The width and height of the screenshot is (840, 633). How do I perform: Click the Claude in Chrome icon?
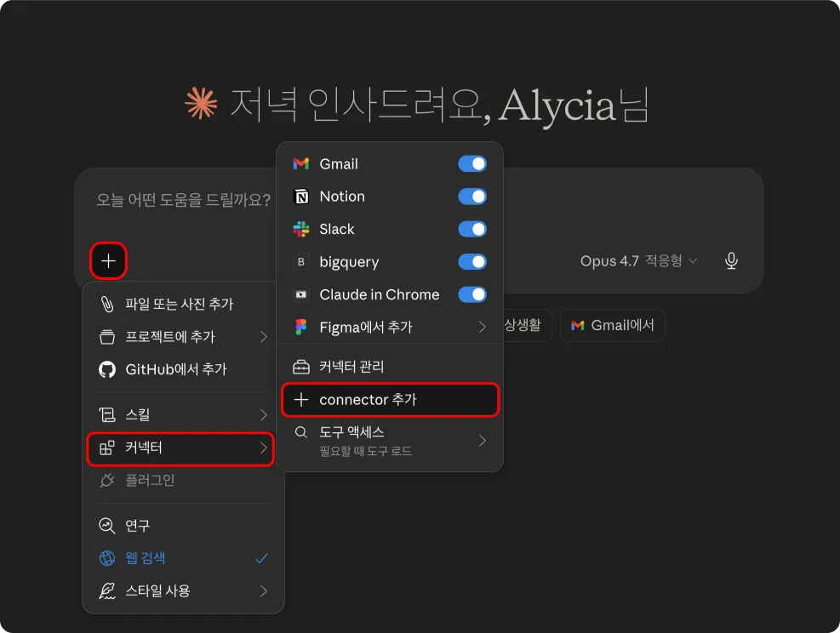tap(301, 294)
